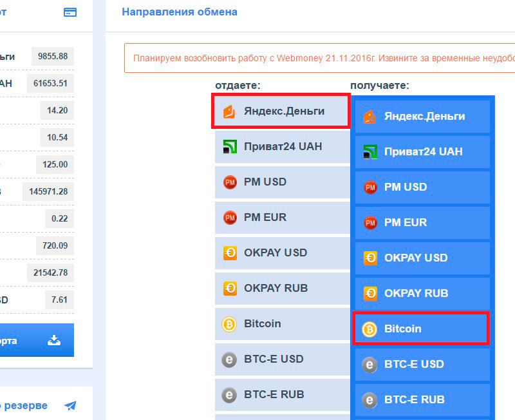
Task: Click the OKPAY RUB orange icon under отдаете
Action: point(230,289)
